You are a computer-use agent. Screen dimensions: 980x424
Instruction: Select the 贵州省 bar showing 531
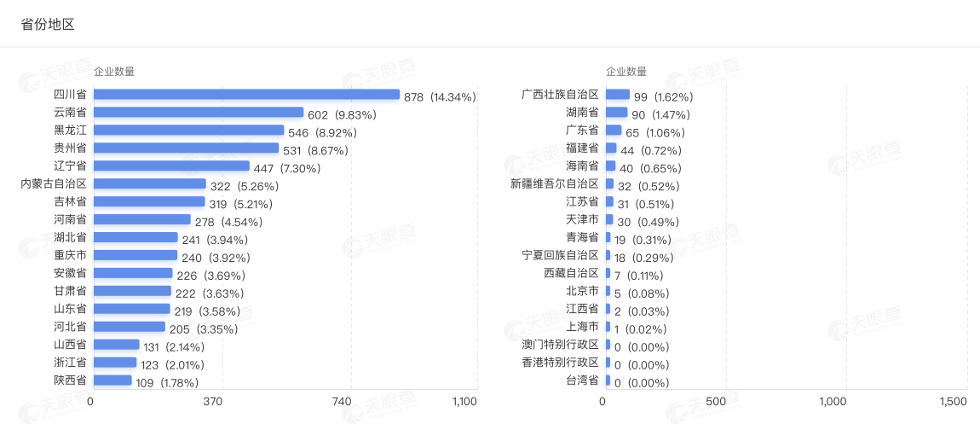[x=186, y=148]
